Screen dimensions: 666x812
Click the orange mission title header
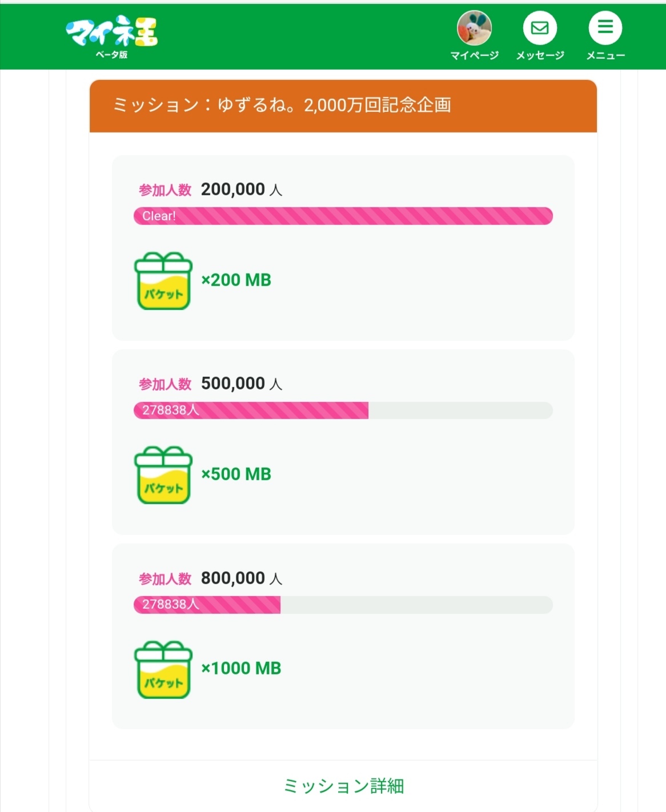coord(343,106)
